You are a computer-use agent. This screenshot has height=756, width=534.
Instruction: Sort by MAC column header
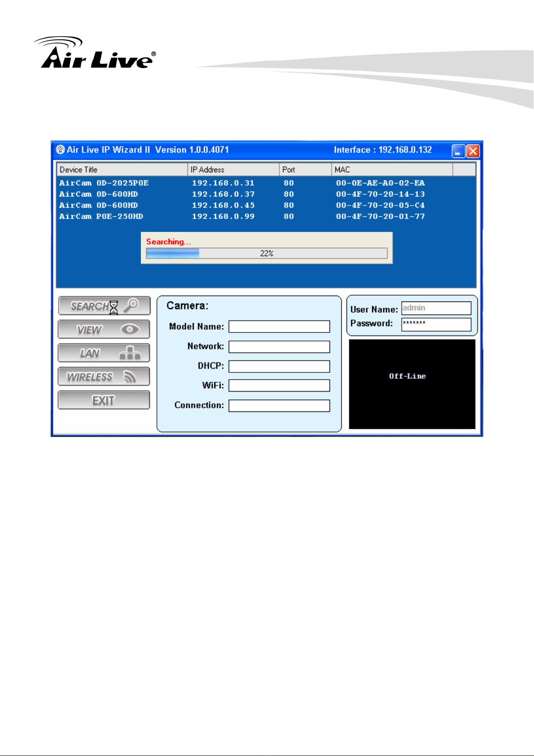(x=392, y=170)
